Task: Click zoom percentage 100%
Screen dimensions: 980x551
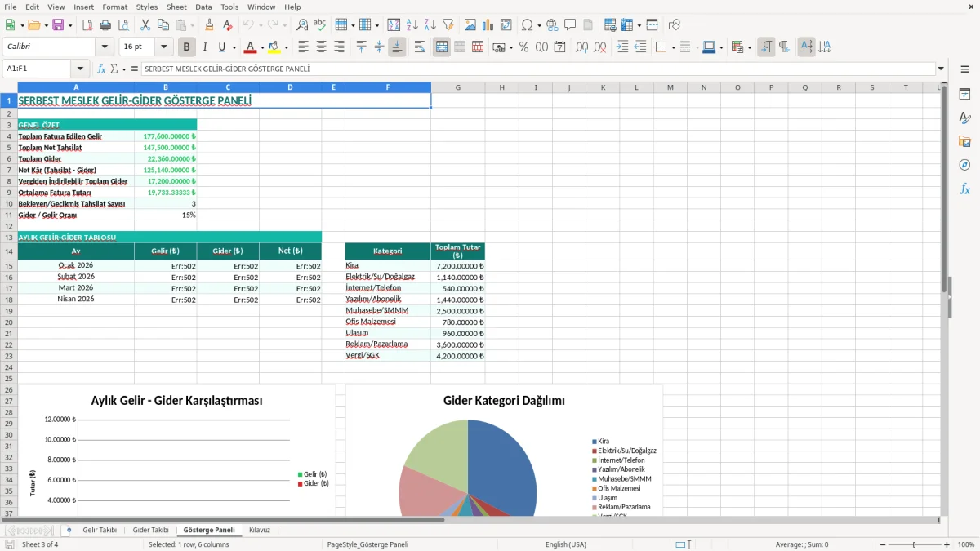Action: tap(966, 544)
